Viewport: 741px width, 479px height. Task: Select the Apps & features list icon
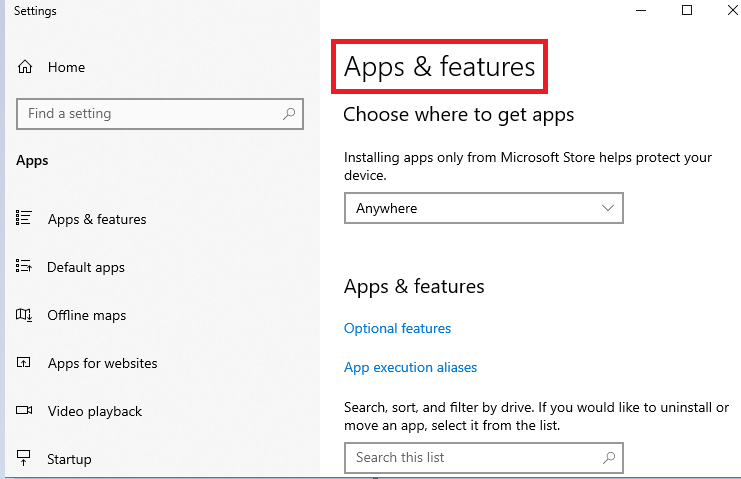pyautogui.click(x=24, y=218)
